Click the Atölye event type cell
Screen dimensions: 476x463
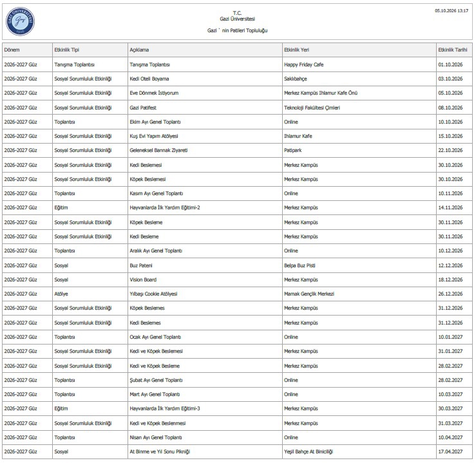(90, 294)
